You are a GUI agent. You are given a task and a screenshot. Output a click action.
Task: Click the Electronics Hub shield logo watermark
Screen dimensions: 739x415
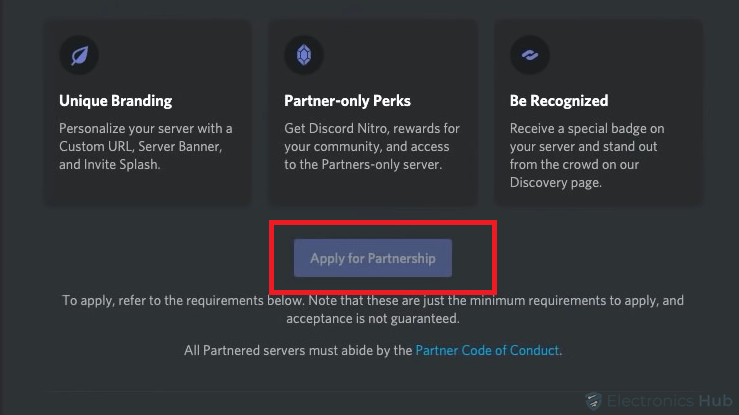pyautogui.click(x=593, y=401)
